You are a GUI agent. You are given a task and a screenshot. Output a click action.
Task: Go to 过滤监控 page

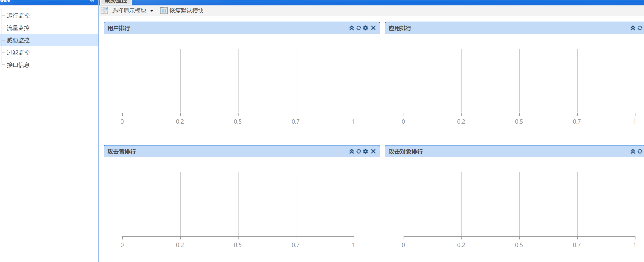(18, 52)
